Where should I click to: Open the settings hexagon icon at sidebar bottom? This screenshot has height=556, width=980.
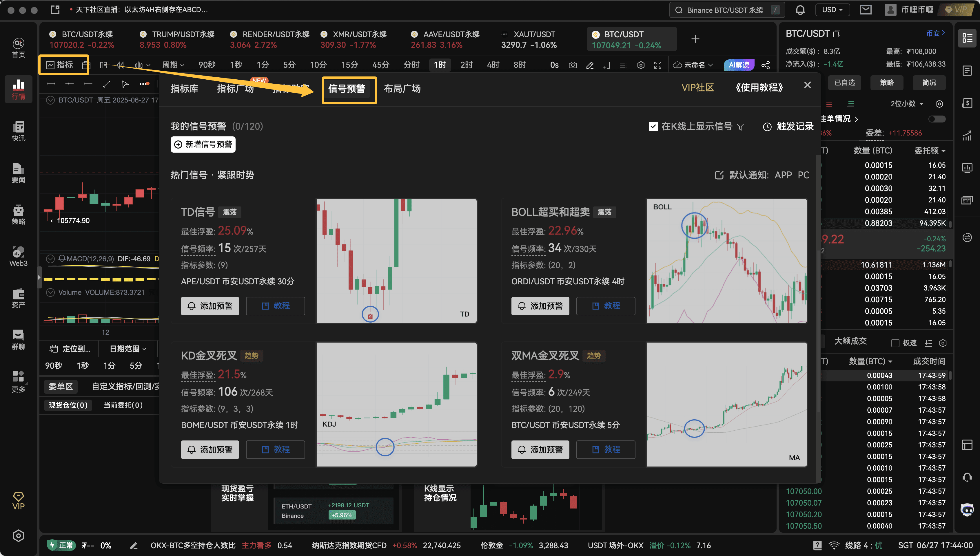pyautogui.click(x=18, y=536)
